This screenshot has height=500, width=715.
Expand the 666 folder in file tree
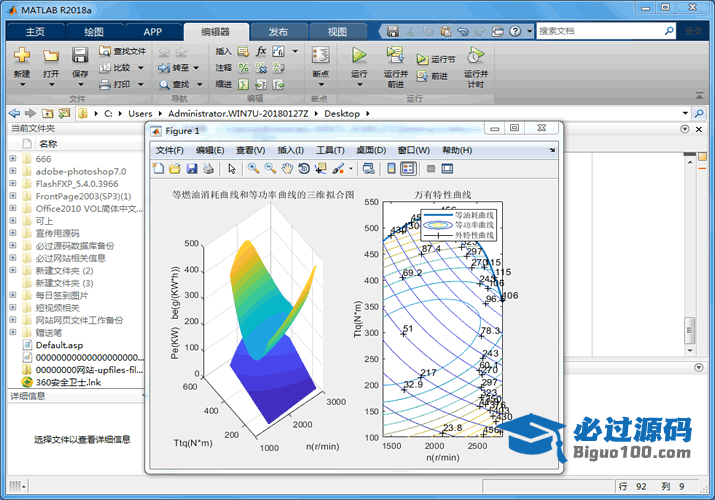click(x=13, y=159)
